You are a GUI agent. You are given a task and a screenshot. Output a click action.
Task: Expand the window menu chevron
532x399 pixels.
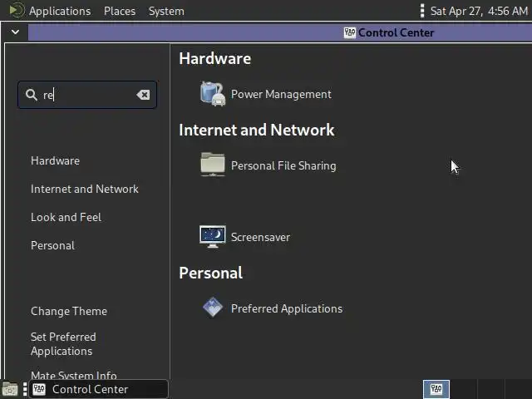click(x=15, y=32)
